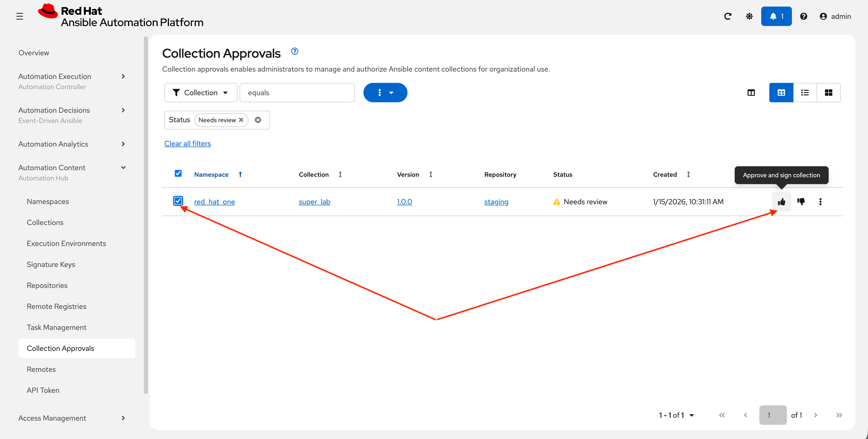Go to Repositories in the sidebar
This screenshot has width=868, height=439.
tap(47, 286)
